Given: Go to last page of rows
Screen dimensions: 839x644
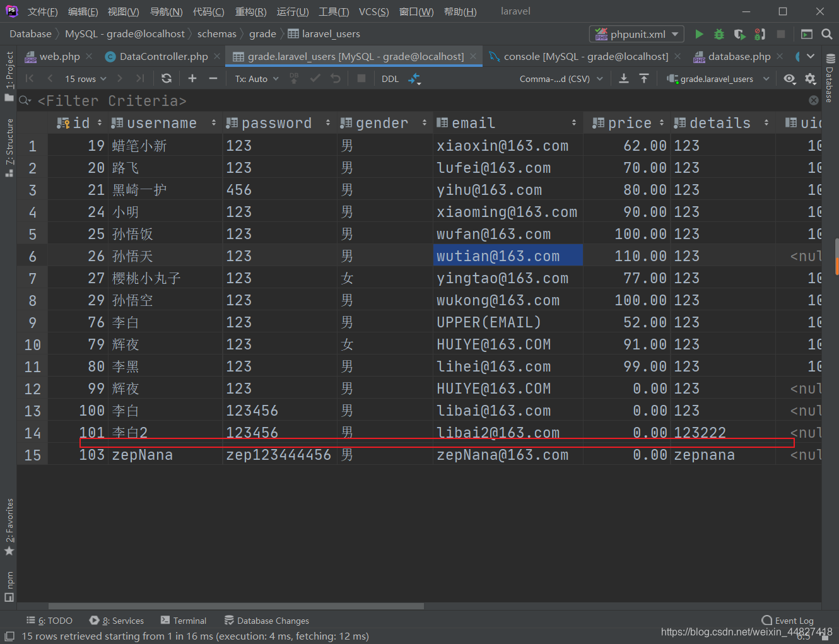Looking at the screenshot, I should pos(140,78).
